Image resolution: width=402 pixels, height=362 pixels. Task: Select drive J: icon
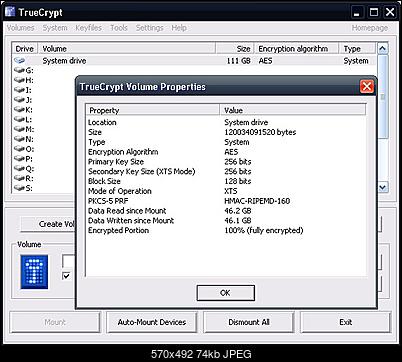[x=19, y=100]
